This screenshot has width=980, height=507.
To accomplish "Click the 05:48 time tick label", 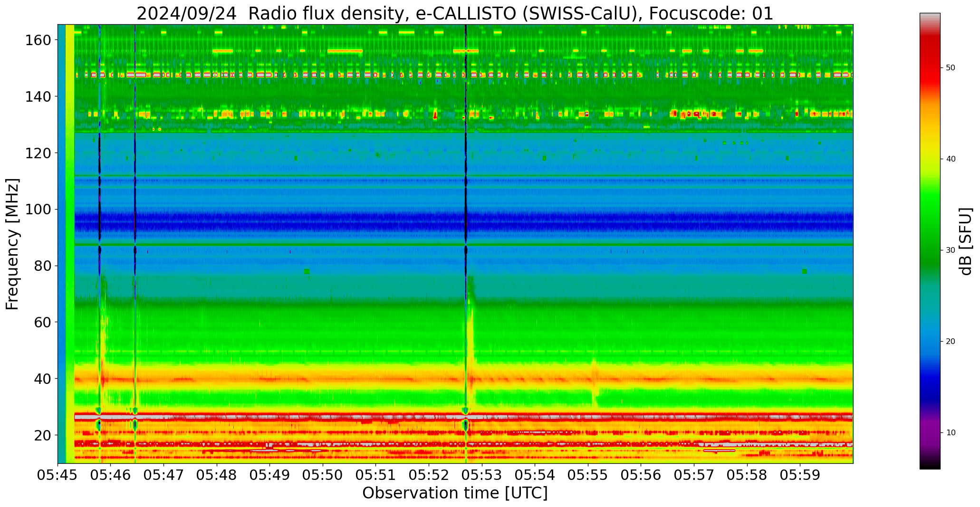I will pos(217,475).
